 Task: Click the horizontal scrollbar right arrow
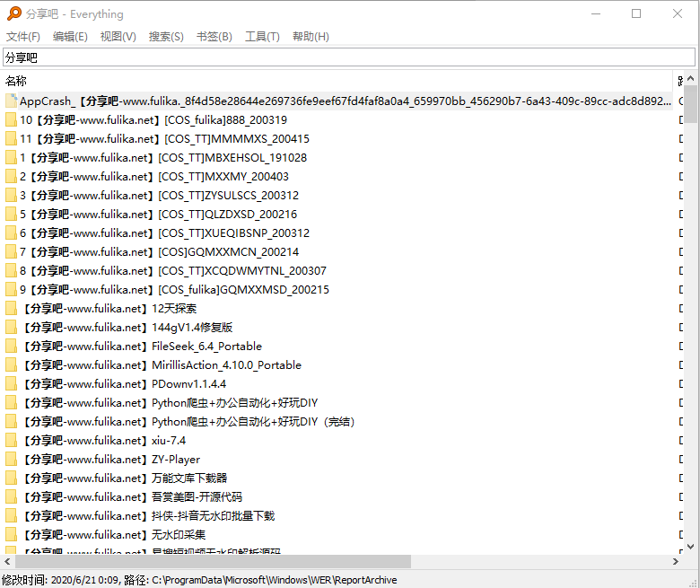(676, 561)
